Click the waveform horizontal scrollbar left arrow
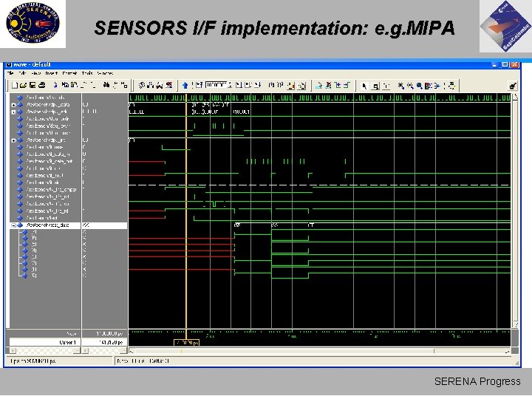This screenshot has width=532, height=399. [x=132, y=351]
